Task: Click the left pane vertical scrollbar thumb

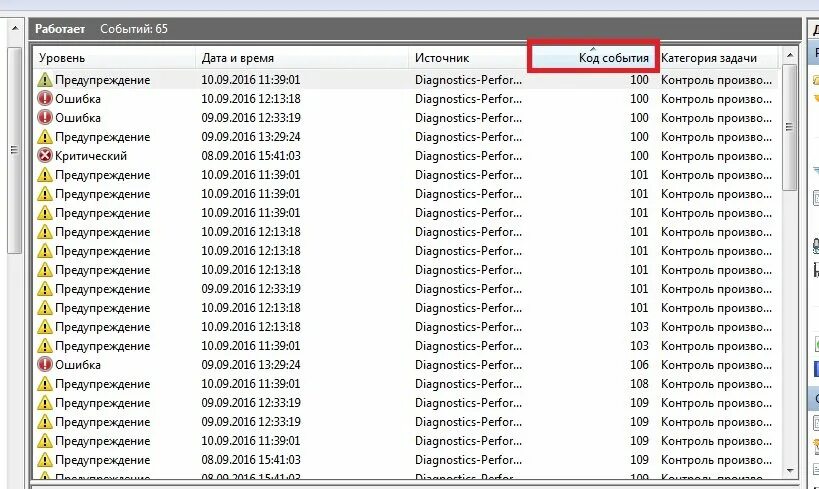Action: (x=15, y=150)
